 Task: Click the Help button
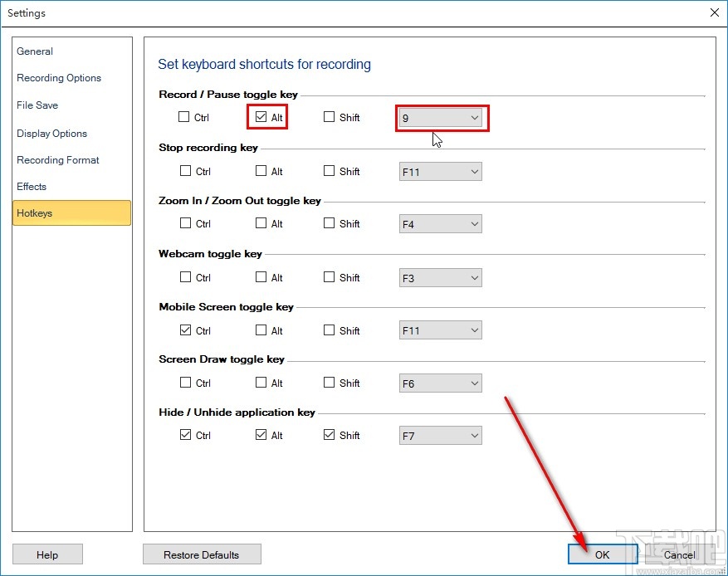pos(47,554)
